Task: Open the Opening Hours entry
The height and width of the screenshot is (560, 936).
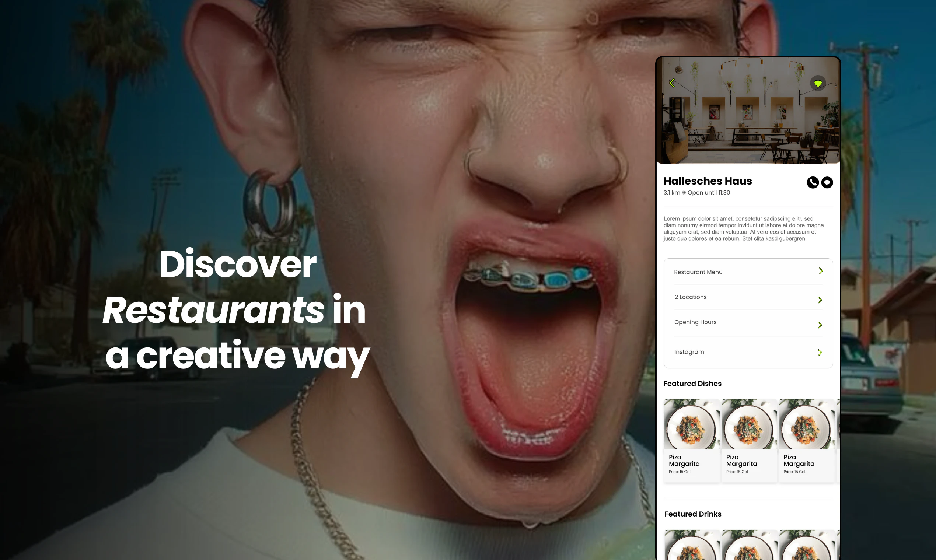Action: pos(748,323)
